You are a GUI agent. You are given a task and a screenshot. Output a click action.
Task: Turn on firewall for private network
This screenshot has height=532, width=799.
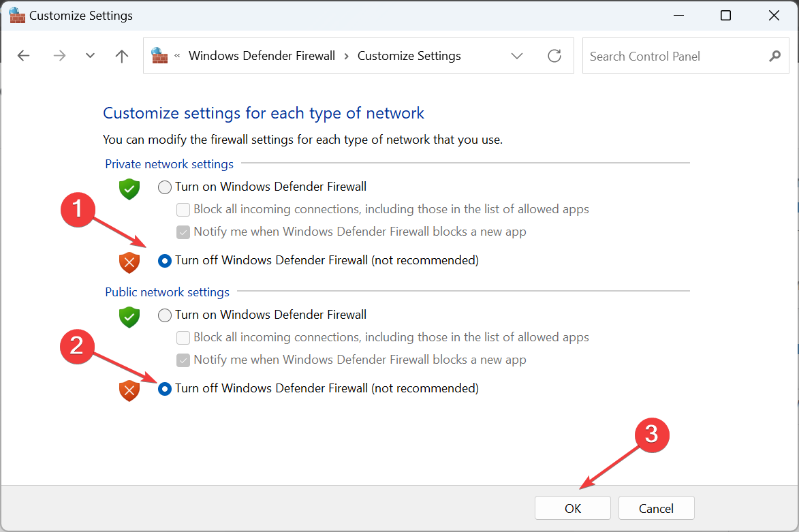(165, 187)
